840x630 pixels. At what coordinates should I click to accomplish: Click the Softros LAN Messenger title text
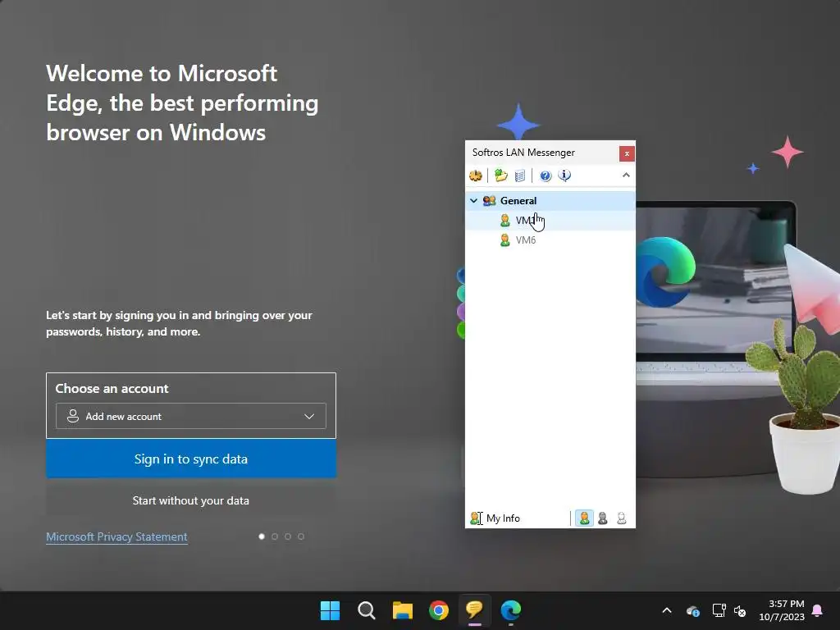coord(523,153)
